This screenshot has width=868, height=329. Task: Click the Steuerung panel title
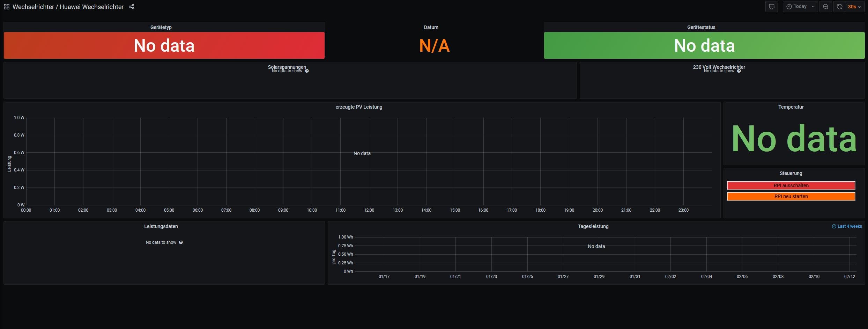pyautogui.click(x=791, y=173)
